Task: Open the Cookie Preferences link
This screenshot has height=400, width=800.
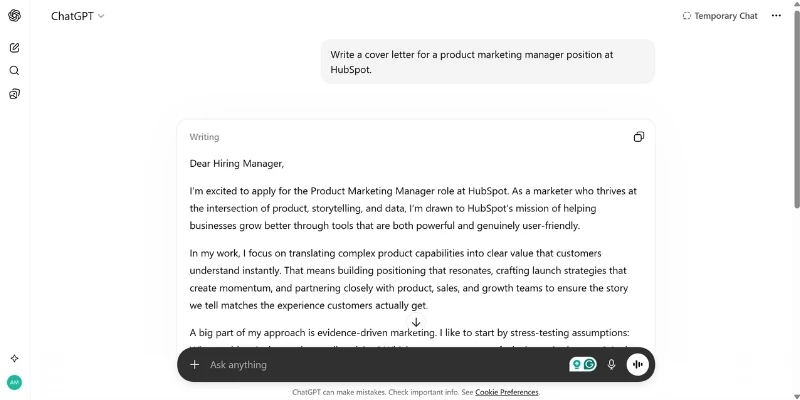Action: pyautogui.click(x=507, y=392)
